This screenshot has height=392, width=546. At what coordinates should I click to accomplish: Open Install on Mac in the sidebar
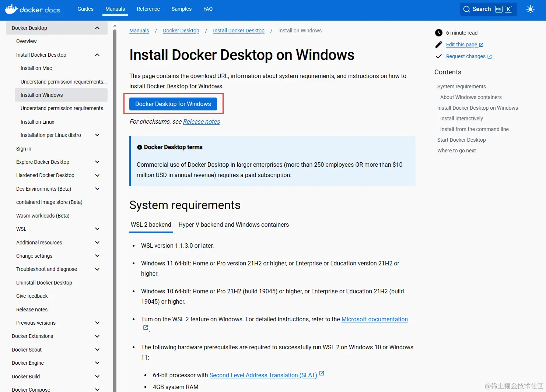(36, 68)
